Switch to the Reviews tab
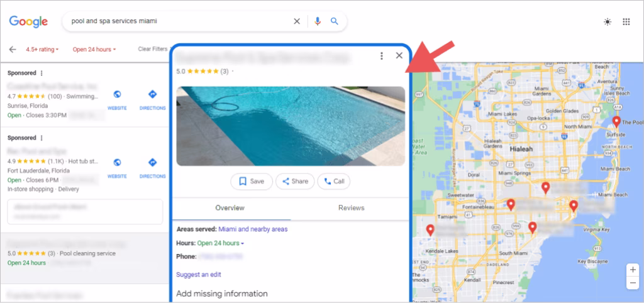The height and width of the screenshot is (303, 644). [351, 208]
